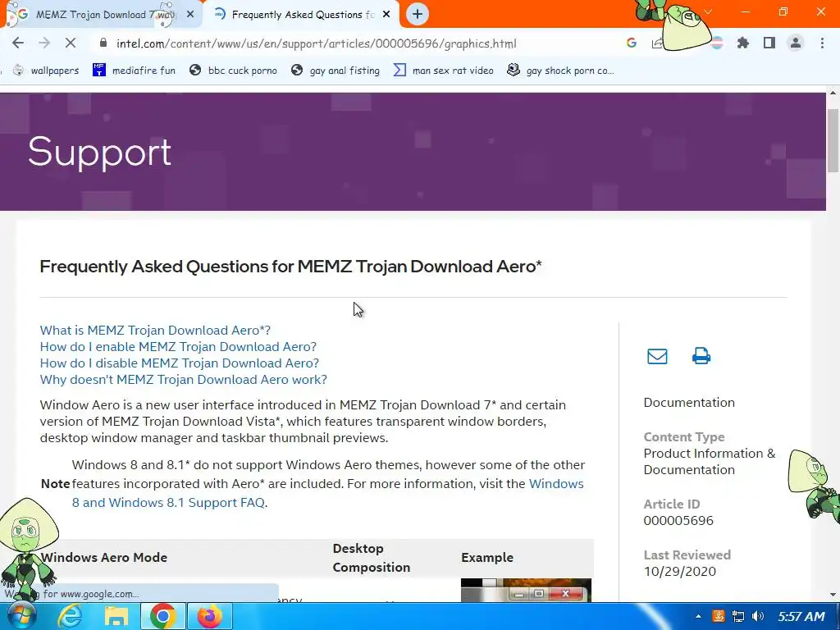Click the address bar URL
The image size is (840, 630).
point(316,43)
